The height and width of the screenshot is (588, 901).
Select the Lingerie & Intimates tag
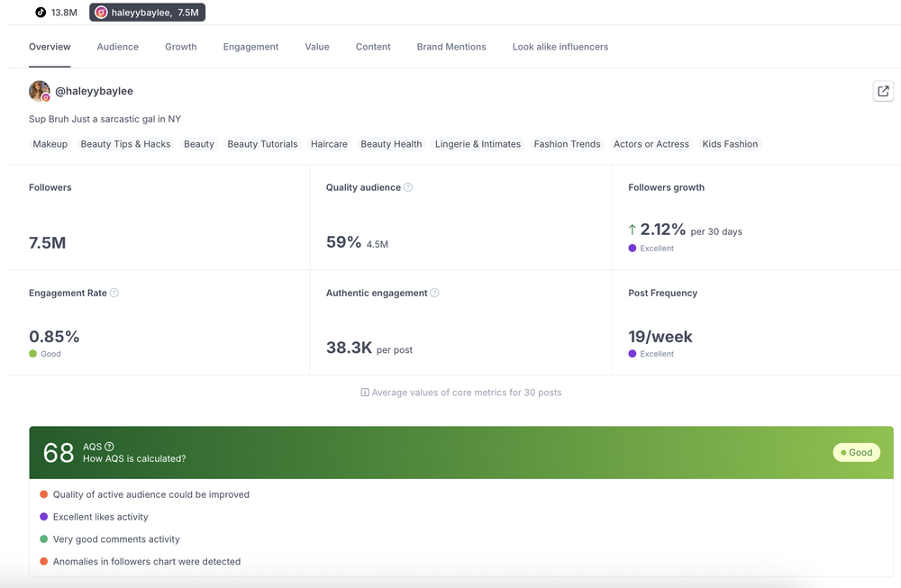[x=478, y=144]
